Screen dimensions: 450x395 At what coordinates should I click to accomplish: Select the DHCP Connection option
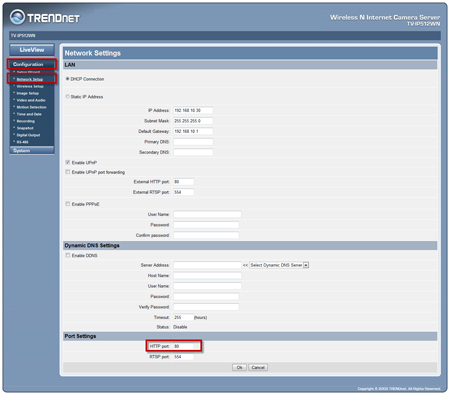click(67, 79)
